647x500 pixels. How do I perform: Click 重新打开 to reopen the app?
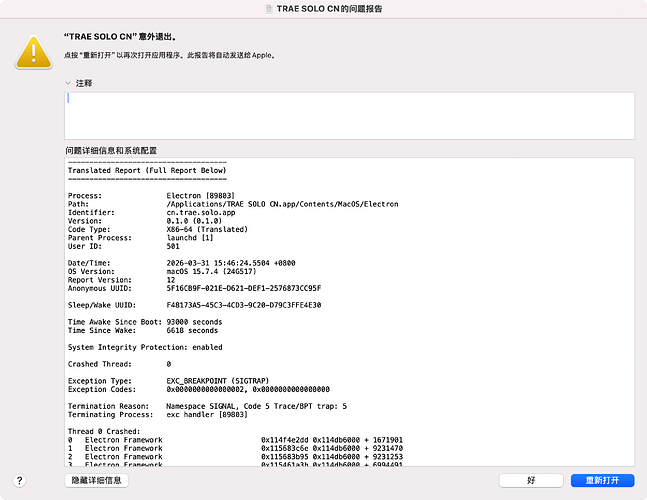pyautogui.click(x=602, y=480)
